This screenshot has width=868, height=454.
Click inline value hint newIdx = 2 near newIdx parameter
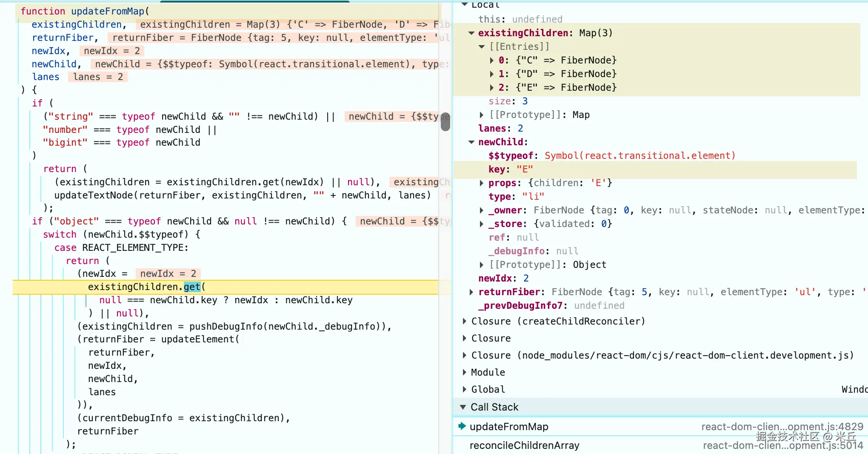tap(112, 51)
